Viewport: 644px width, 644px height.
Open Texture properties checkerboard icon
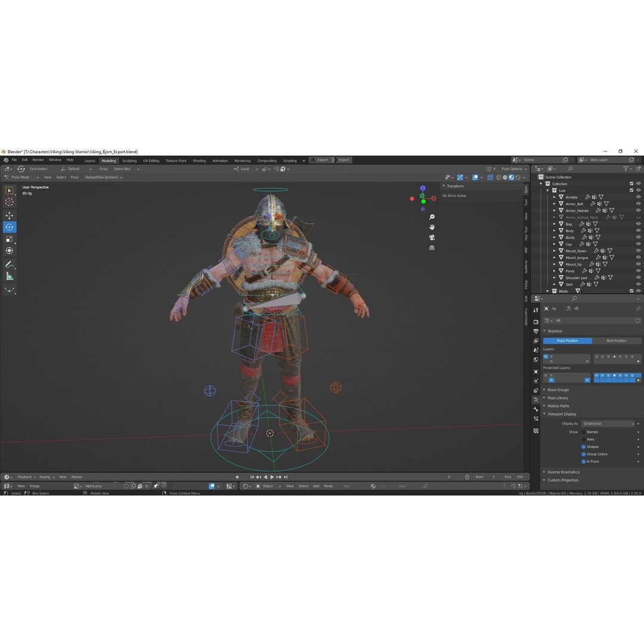(536, 431)
